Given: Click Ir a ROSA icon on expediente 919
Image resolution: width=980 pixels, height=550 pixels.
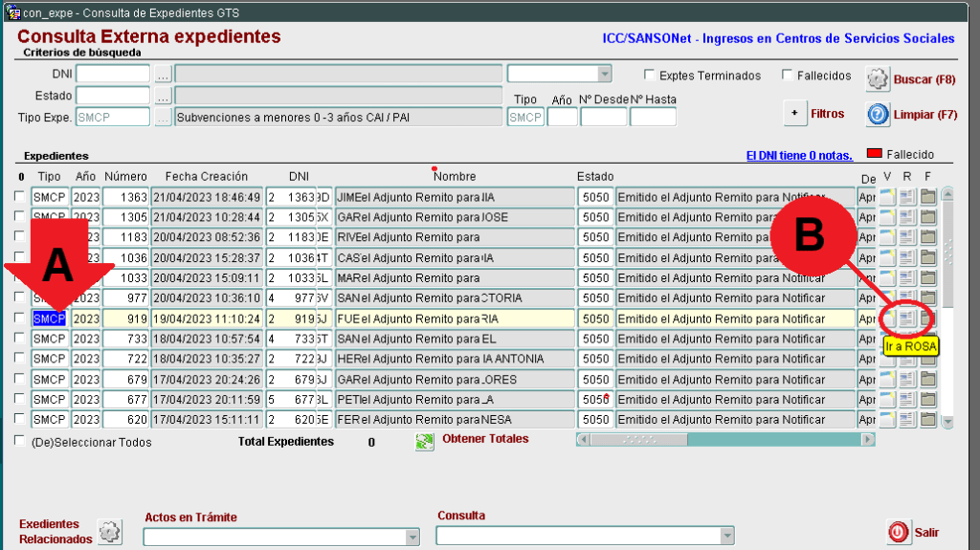Looking at the screenshot, I should [906, 319].
